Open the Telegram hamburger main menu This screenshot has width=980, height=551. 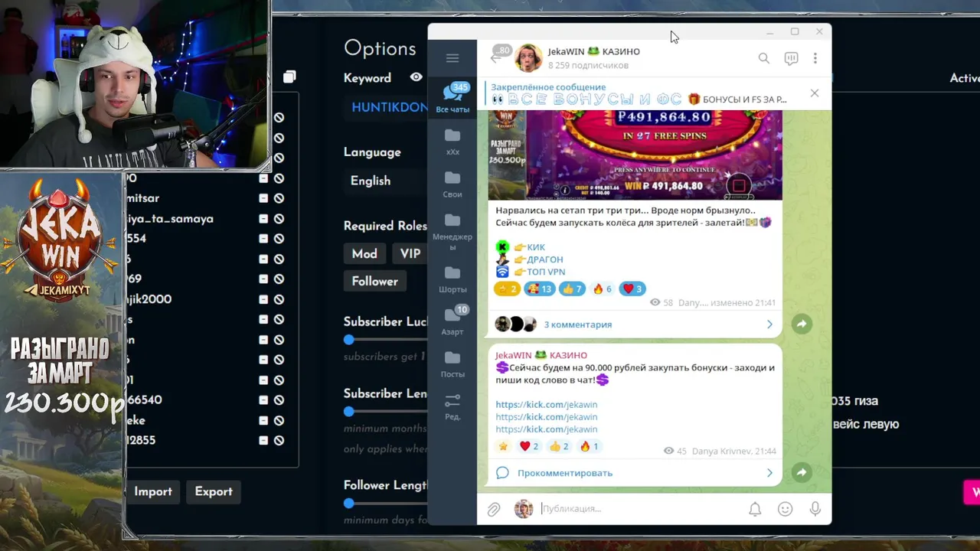pyautogui.click(x=452, y=58)
